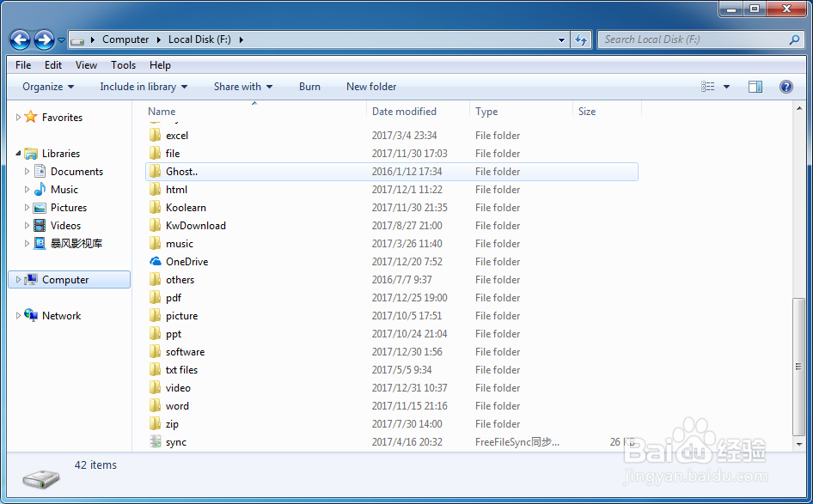Create a New folder

371,87
